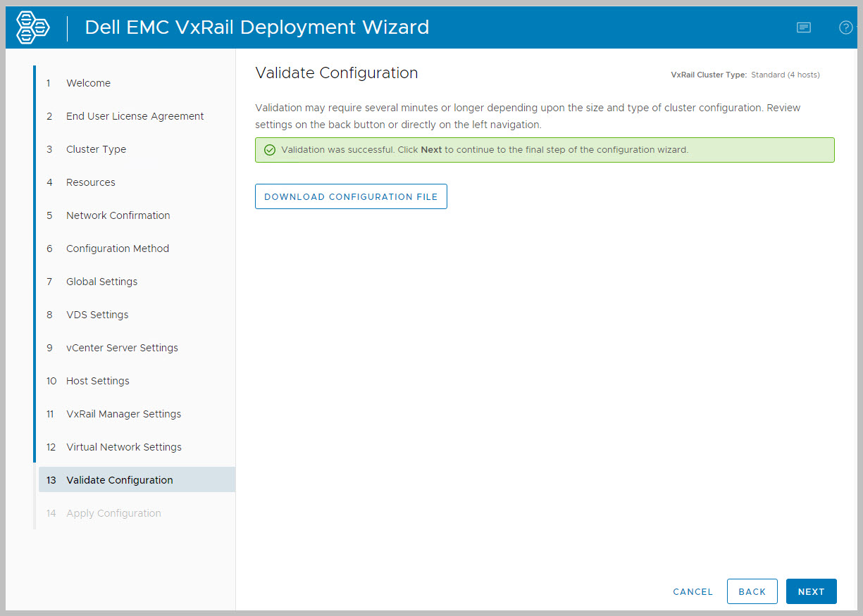Select the Cluster Type step
The width and height of the screenshot is (863, 616).
pos(96,149)
